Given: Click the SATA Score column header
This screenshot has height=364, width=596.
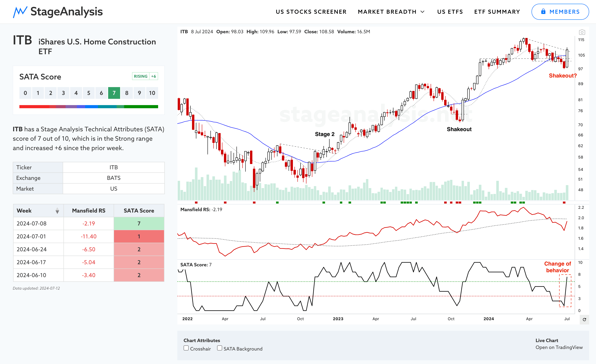Looking at the screenshot, I should pyautogui.click(x=139, y=211).
